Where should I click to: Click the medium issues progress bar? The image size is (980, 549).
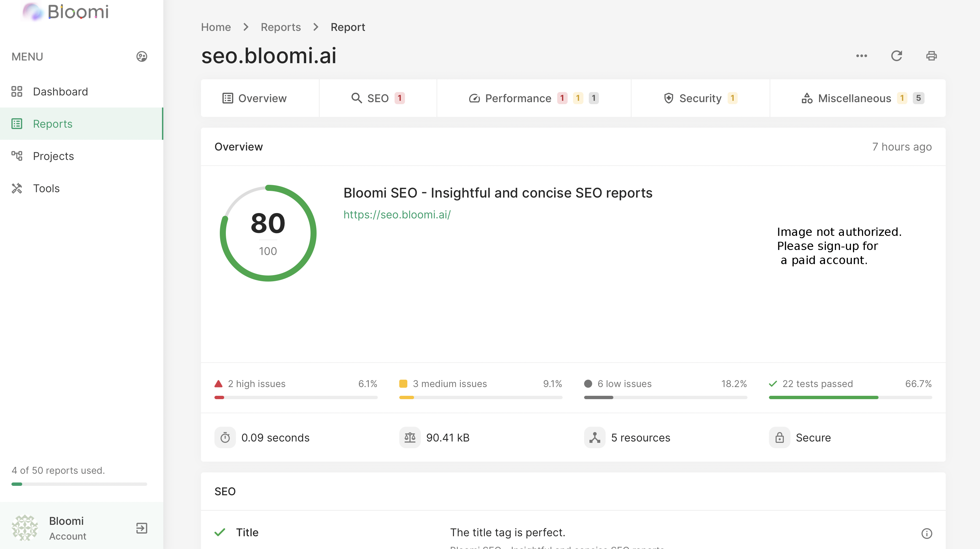tap(481, 397)
